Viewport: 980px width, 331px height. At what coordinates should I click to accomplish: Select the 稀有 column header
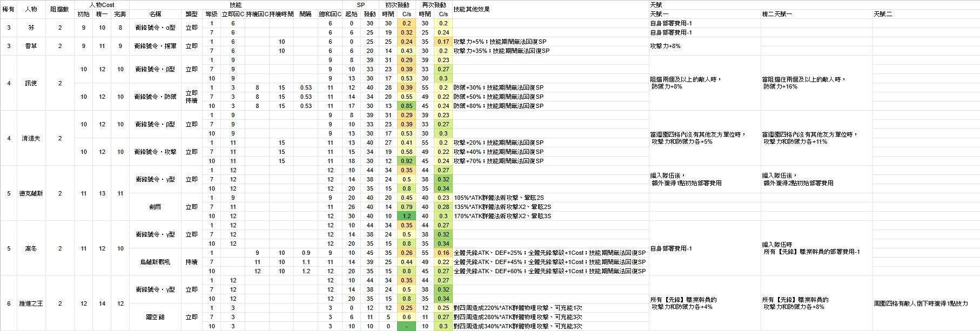click(9, 9)
